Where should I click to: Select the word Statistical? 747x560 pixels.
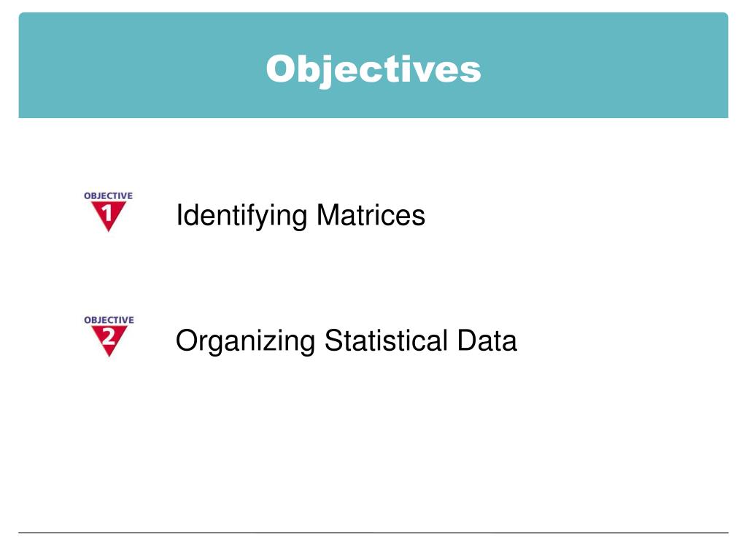point(386,340)
